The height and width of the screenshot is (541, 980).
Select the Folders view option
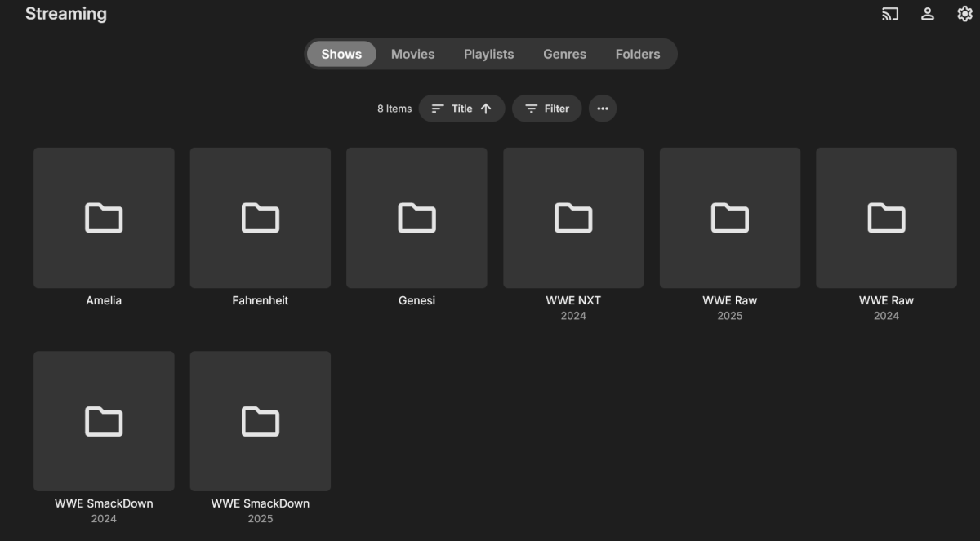[638, 54]
